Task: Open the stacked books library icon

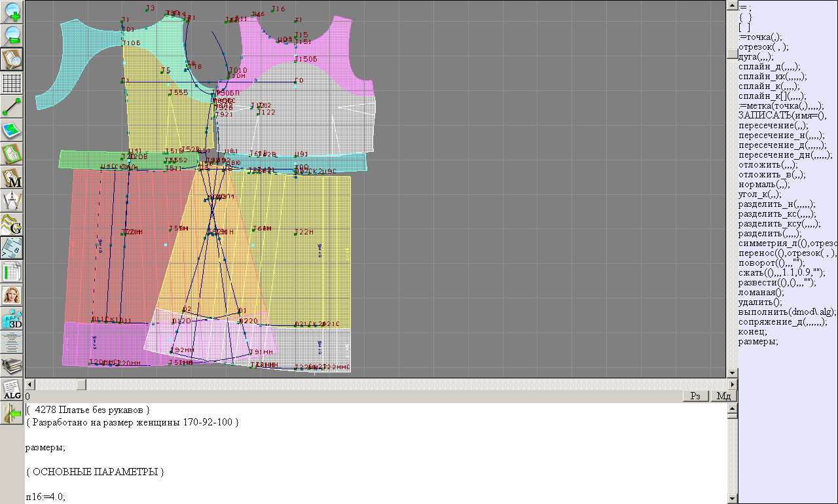Action: (x=12, y=365)
